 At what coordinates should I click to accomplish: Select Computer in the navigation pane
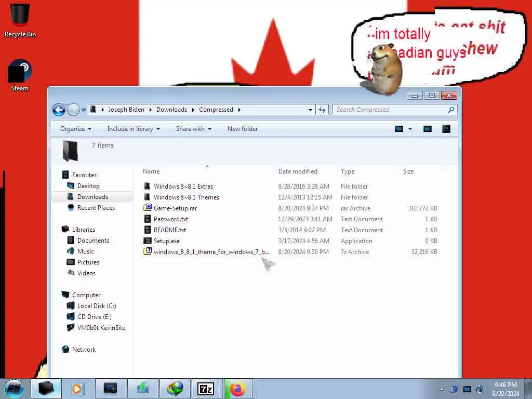pyautogui.click(x=86, y=295)
